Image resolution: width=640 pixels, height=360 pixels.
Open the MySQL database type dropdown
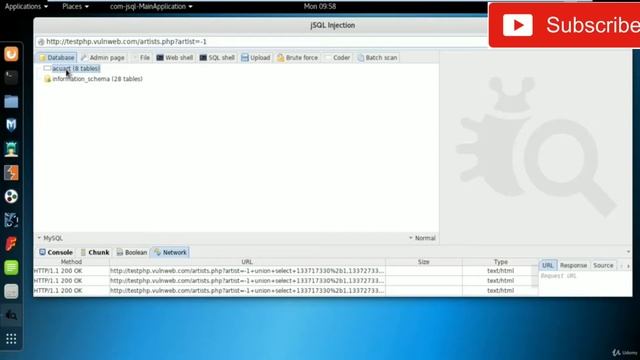click(50, 238)
